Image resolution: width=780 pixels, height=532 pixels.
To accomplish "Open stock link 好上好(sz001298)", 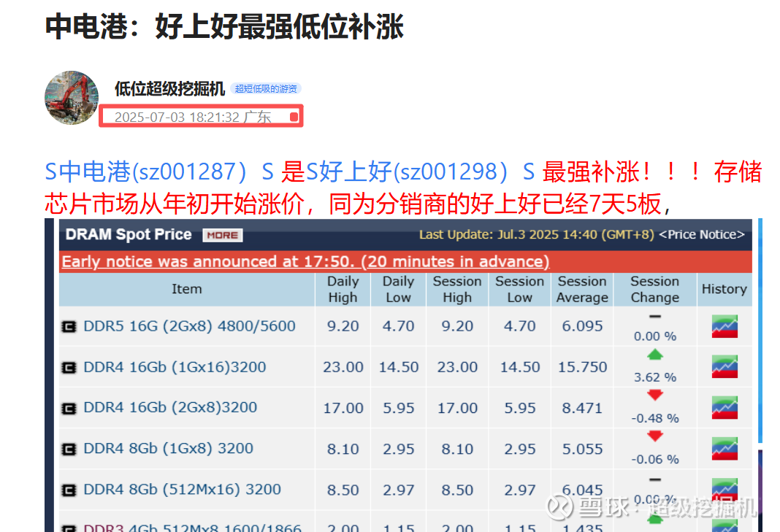I will (x=406, y=171).
